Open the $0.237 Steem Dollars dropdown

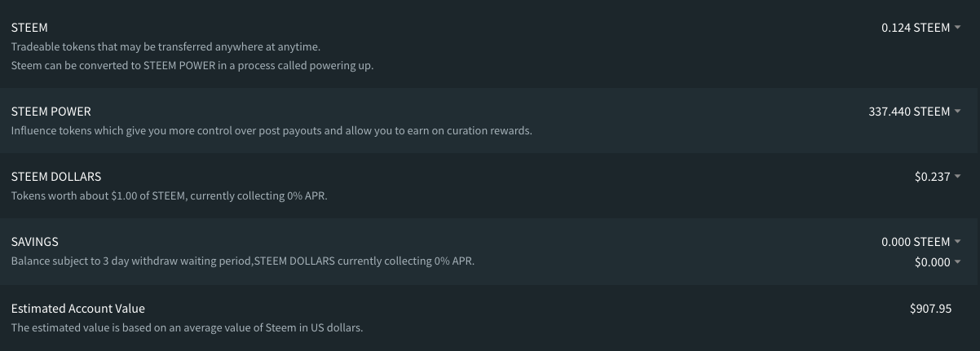(932, 177)
